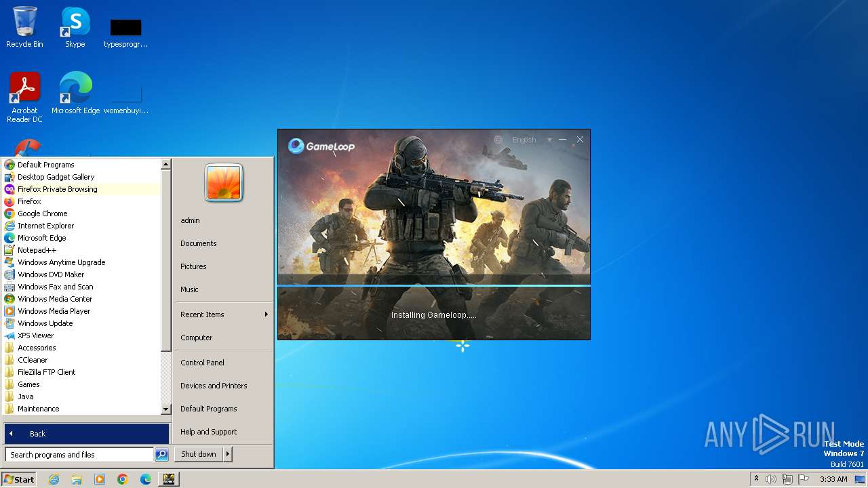
Task: Expand the Games folder
Action: [81, 384]
